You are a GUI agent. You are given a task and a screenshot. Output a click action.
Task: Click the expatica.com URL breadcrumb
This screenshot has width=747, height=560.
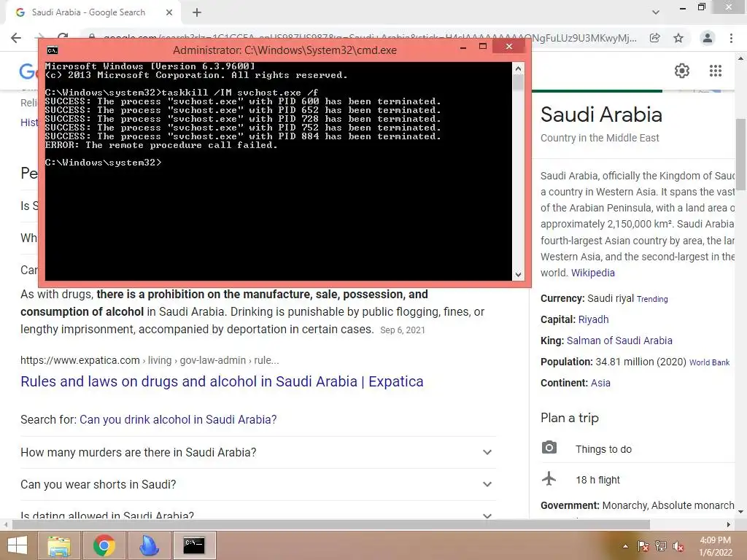(150, 360)
